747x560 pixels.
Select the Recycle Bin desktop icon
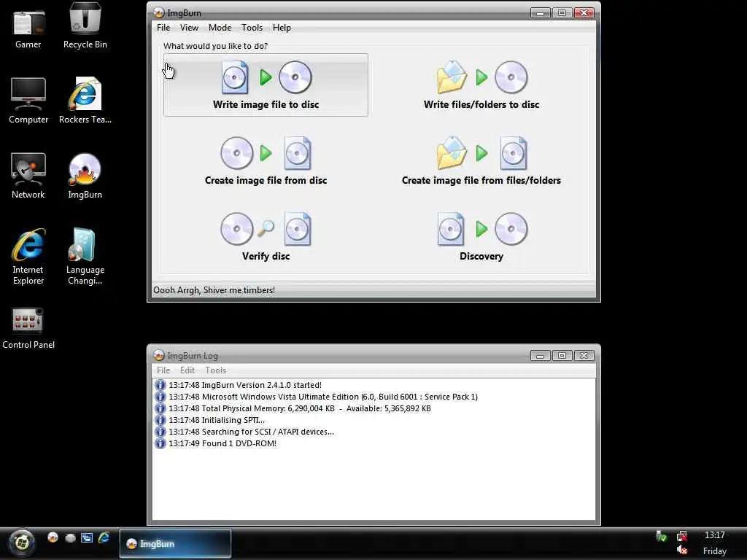click(x=85, y=26)
